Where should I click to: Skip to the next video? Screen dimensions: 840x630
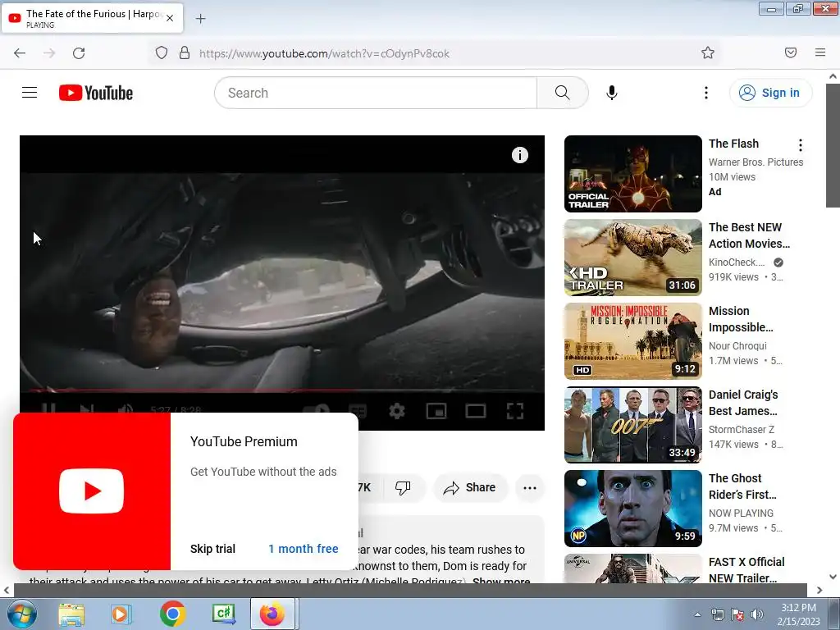pyautogui.click(x=87, y=410)
